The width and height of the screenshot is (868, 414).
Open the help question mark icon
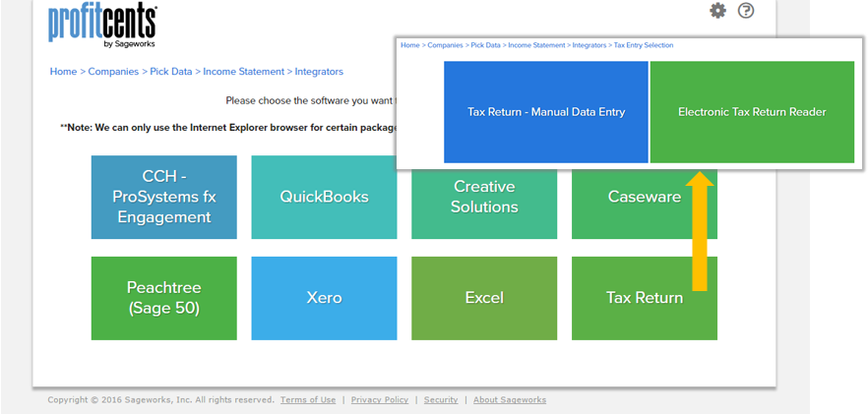[746, 11]
